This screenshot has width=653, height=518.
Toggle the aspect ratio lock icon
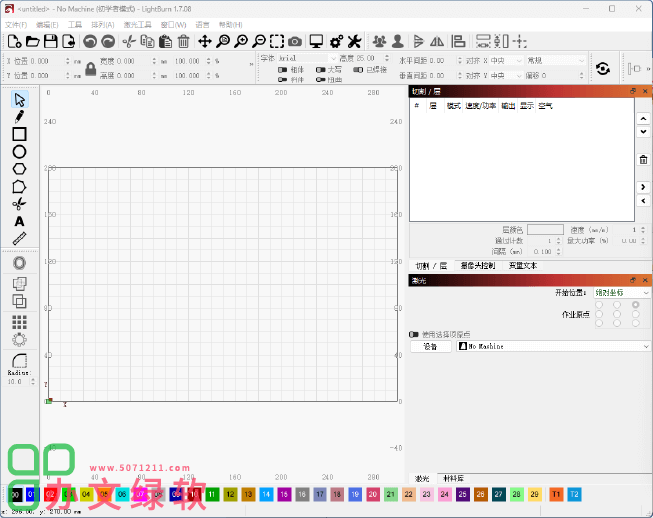tap(91, 69)
